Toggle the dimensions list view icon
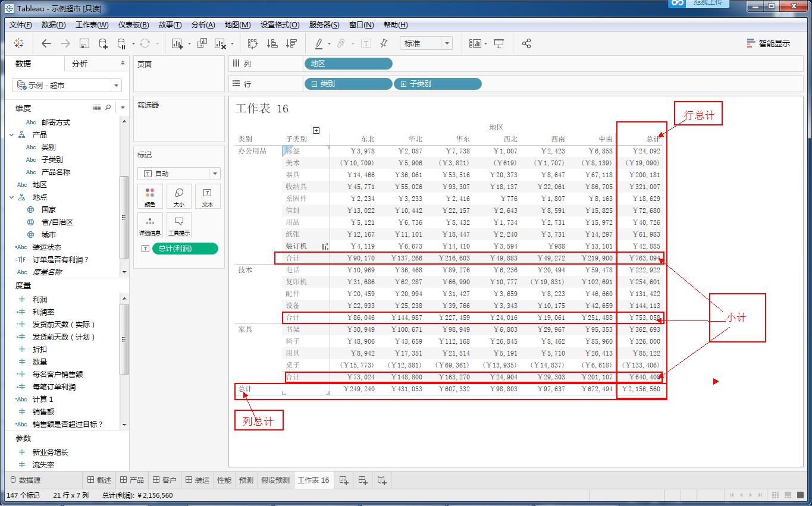 pyautogui.click(x=97, y=108)
